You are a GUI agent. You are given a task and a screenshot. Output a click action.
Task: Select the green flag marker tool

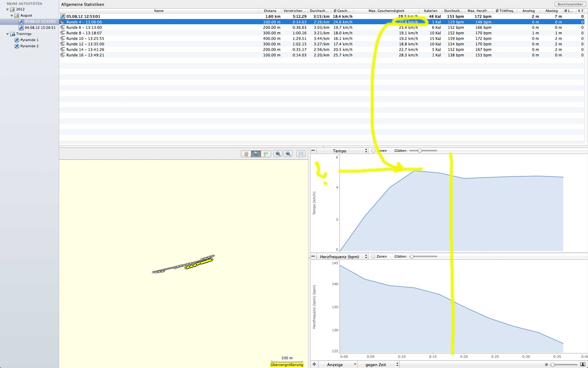click(x=266, y=154)
